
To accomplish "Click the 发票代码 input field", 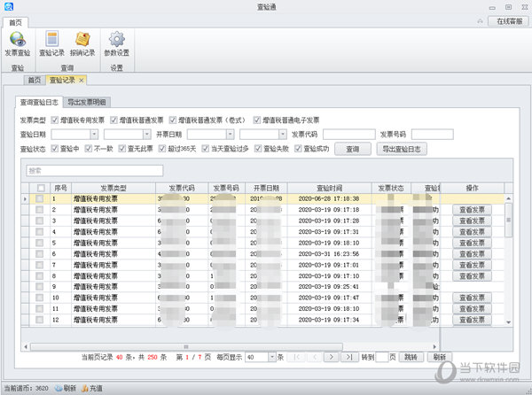I will point(348,135).
